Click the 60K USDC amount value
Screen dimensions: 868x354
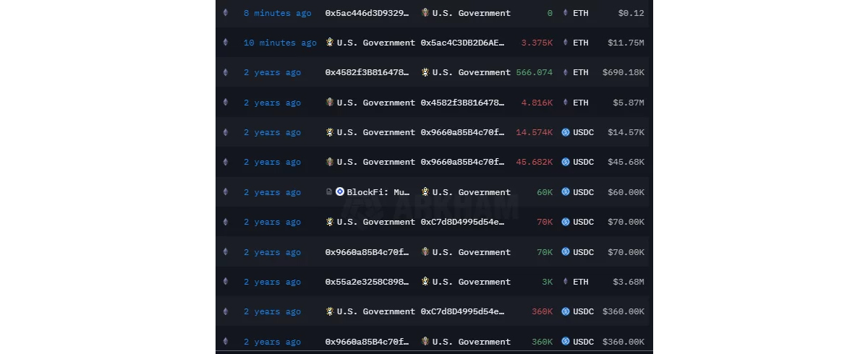545,192
